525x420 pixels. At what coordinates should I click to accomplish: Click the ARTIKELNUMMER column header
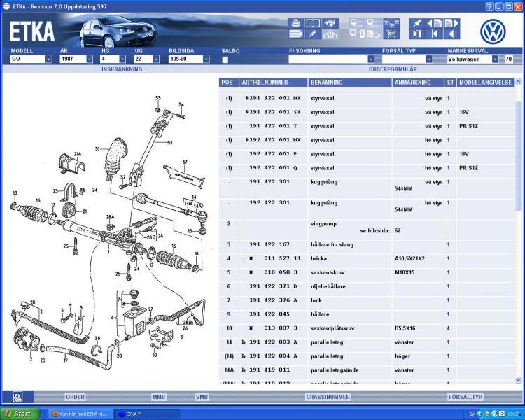(x=273, y=83)
